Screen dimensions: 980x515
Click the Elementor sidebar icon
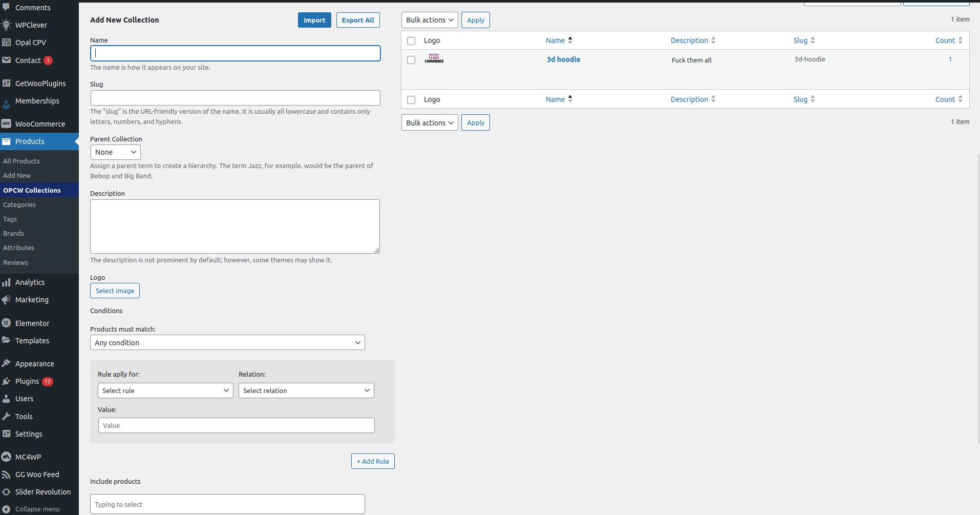[6, 323]
